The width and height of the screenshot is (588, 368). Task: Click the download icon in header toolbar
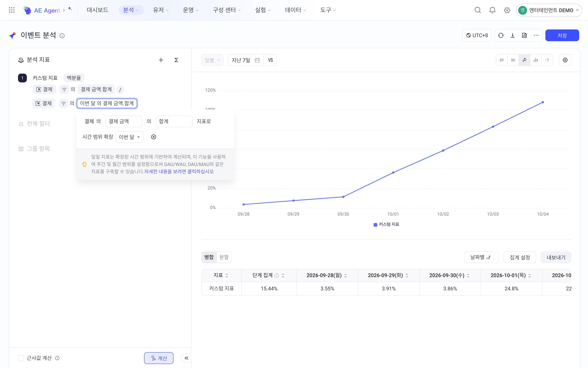coord(513,36)
